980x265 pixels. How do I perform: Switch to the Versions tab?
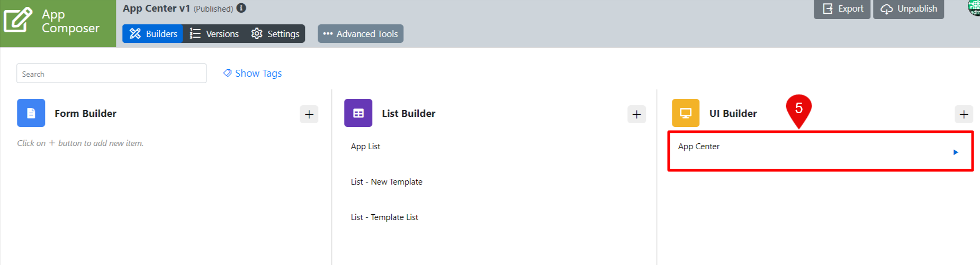pos(214,34)
